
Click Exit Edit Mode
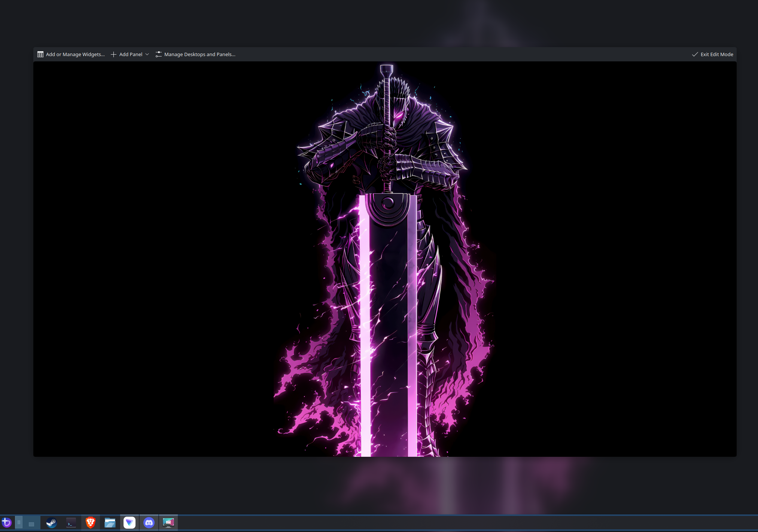pos(716,54)
